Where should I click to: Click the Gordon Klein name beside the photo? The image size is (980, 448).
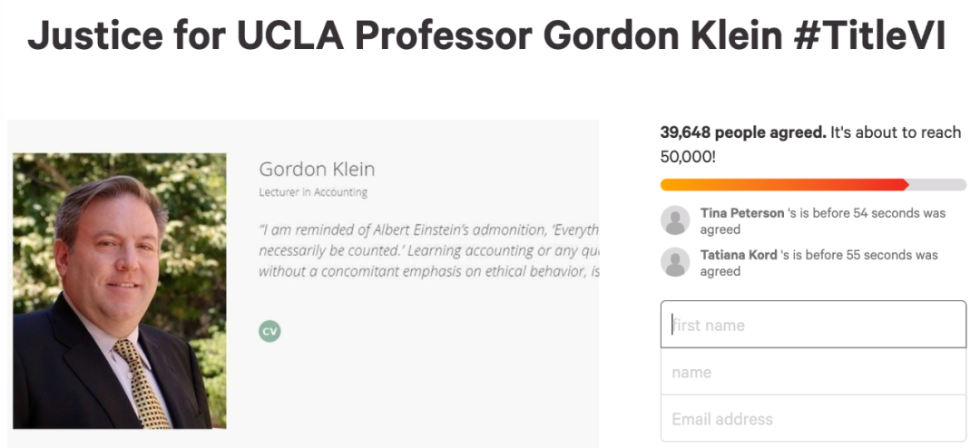[317, 169]
